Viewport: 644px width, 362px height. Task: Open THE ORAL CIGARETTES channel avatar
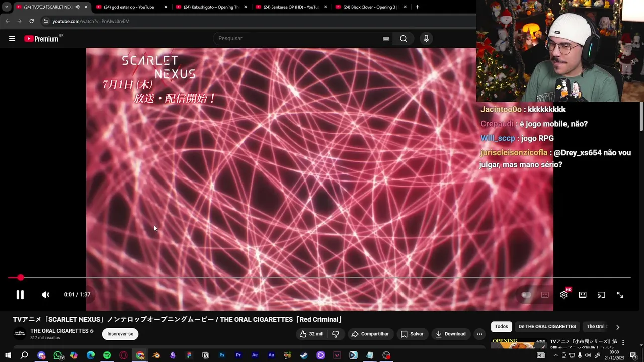20,334
